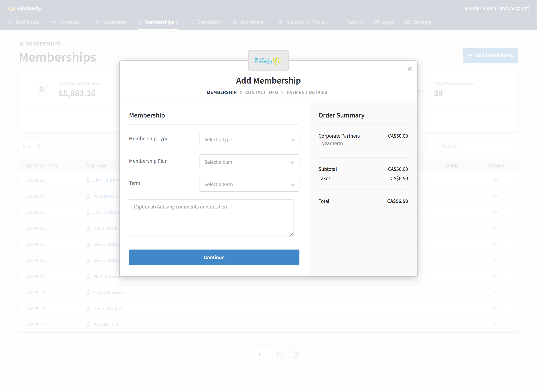
Task: Go to next page arrow
Action: [x=296, y=354]
